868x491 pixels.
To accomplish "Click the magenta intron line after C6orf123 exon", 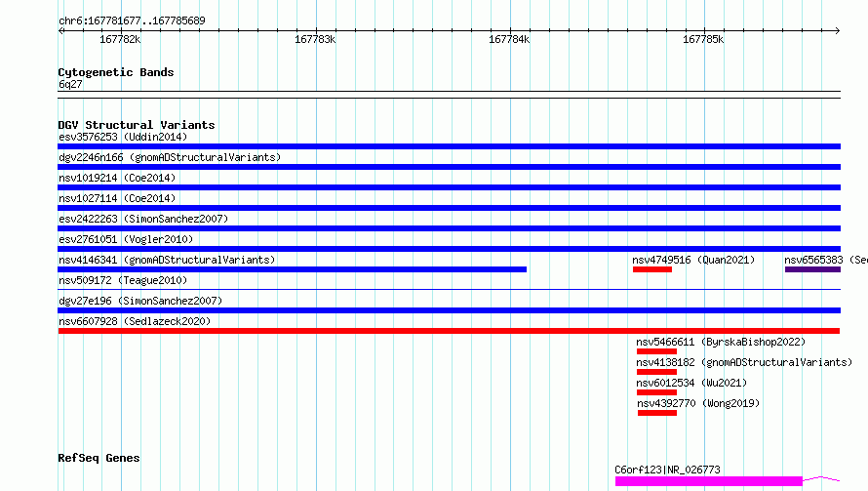I will pos(821,478).
